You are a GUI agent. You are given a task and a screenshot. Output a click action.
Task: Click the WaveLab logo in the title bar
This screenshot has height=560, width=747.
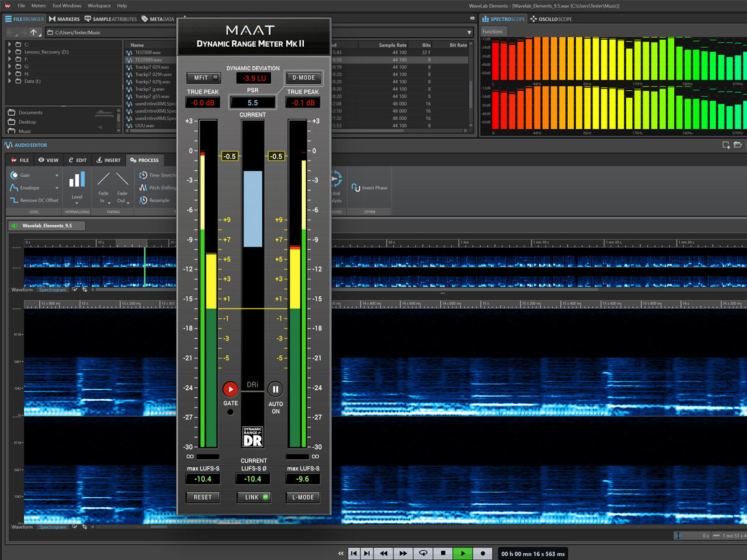(x=7, y=6)
